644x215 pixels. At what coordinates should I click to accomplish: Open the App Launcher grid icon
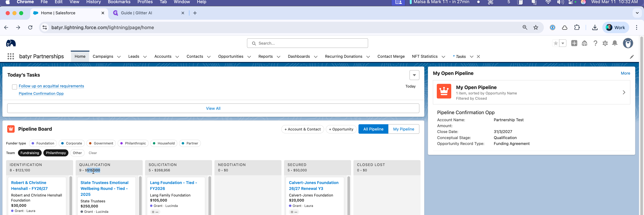tap(10, 56)
